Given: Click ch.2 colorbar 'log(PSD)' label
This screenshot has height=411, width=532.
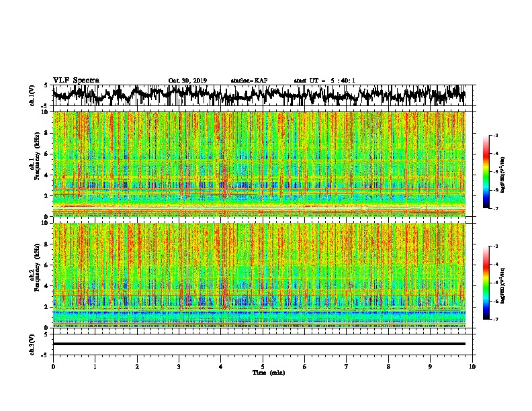Looking at the screenshot, I should point(503,285).
